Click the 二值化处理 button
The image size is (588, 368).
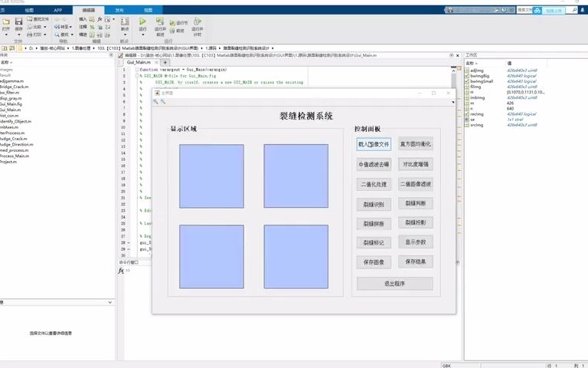[x=374, y=184]
